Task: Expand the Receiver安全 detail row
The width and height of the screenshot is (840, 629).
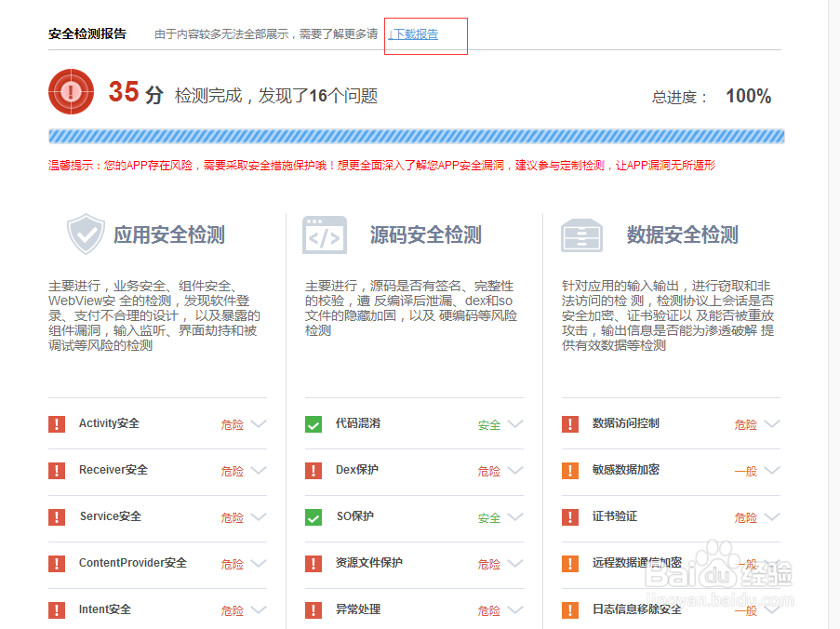Action: point(259,471)
